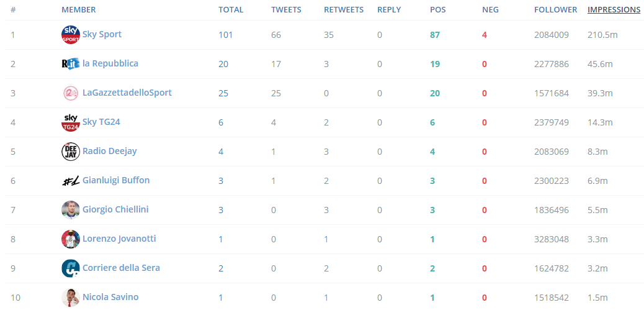This screenshot has width=644, height=315.
Task: Click Sky Sport's positive count 87
Action: (434, 35)
